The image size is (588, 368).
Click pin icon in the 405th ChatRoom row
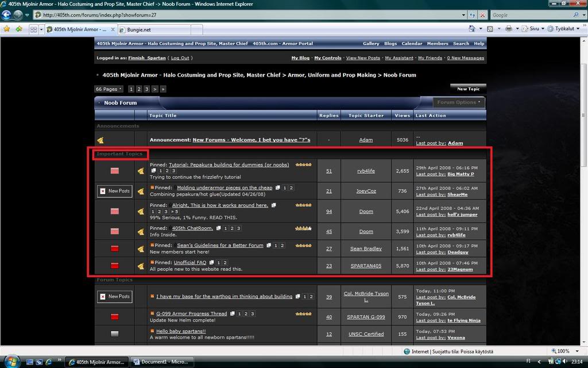pos(141,232)
